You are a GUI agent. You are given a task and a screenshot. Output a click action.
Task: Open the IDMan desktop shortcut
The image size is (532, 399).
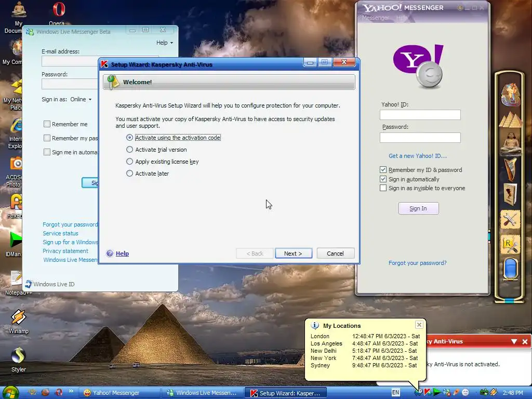[14, 244]
